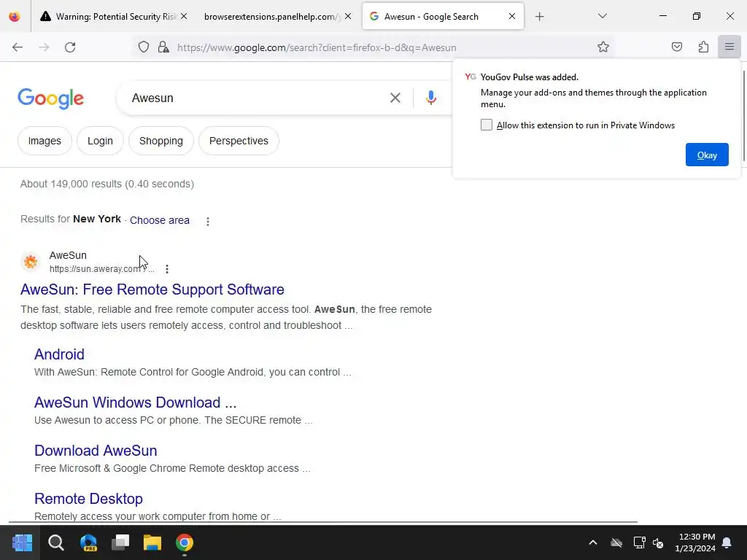
Task: Click the page's vertical scrollbar
Action: (x=743, y=117)
